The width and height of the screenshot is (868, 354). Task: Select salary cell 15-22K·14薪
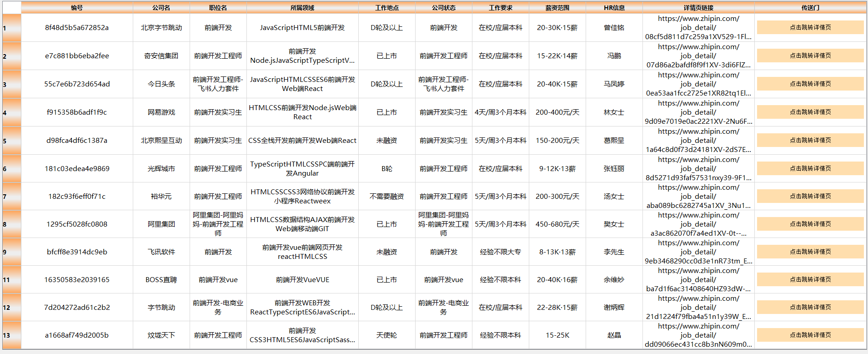click(557, 56)
